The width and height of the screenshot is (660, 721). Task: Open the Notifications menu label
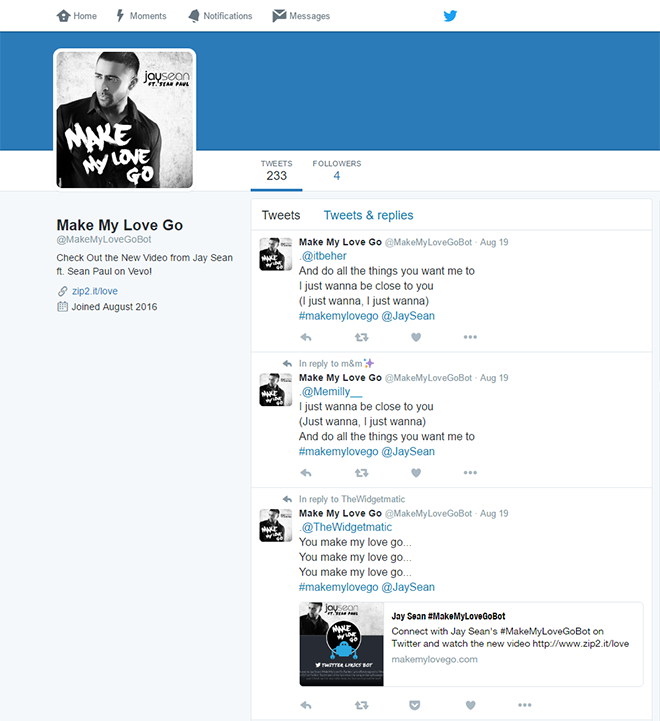pos(228,16)
